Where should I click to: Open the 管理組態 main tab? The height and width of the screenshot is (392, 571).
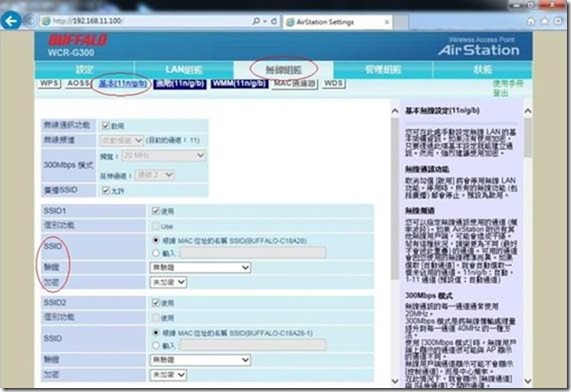[x=383, y=70]
